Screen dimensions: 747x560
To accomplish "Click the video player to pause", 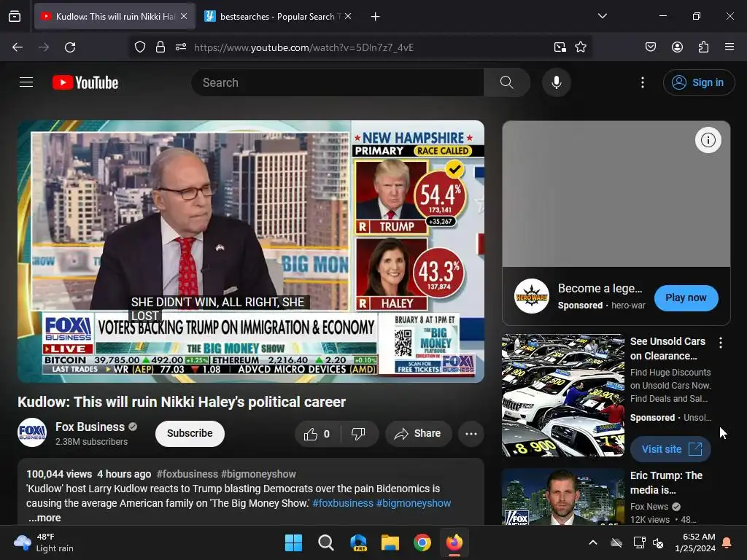I will [251, 251].
